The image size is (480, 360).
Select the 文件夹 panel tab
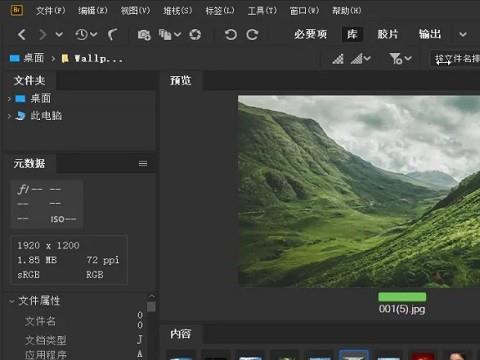pos(29,80)
